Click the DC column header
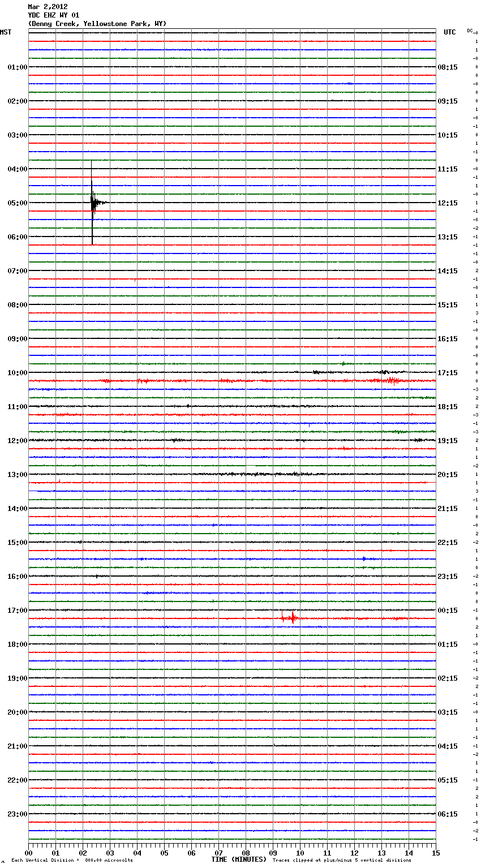 [471, 31]
